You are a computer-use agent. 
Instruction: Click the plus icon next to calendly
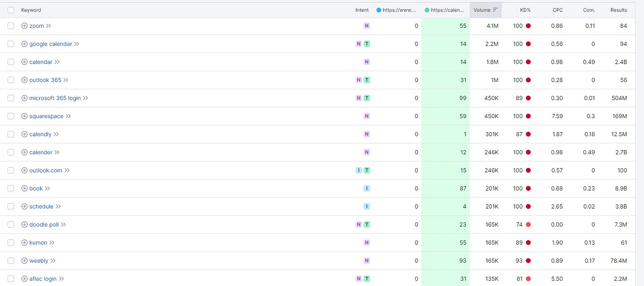pos(24,134)
